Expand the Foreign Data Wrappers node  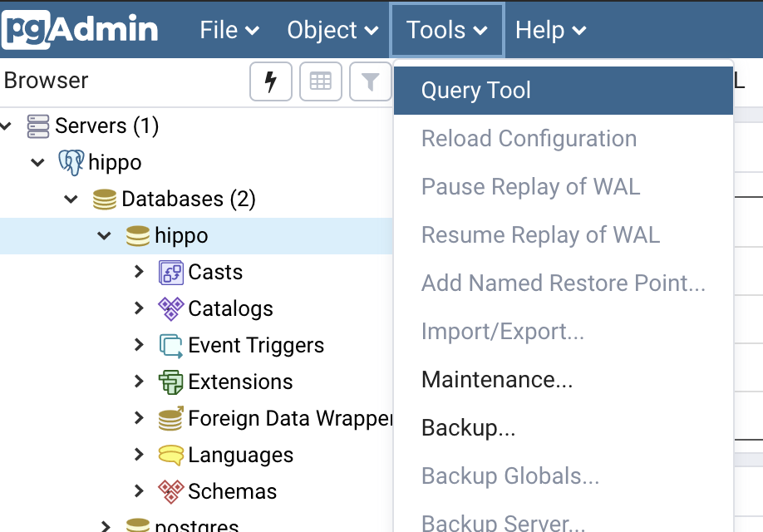(x=138, y=418)
